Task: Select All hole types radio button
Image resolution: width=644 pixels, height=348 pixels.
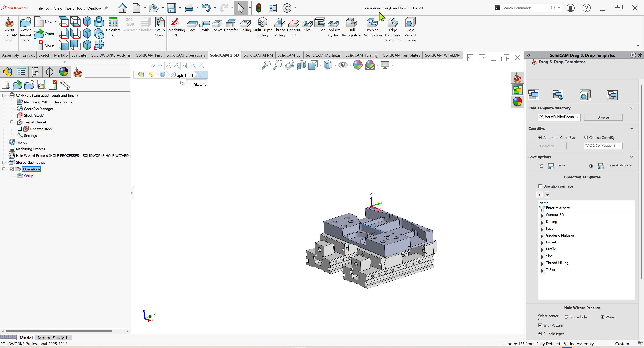Action: pyautogui.click(x=540, y=334)
